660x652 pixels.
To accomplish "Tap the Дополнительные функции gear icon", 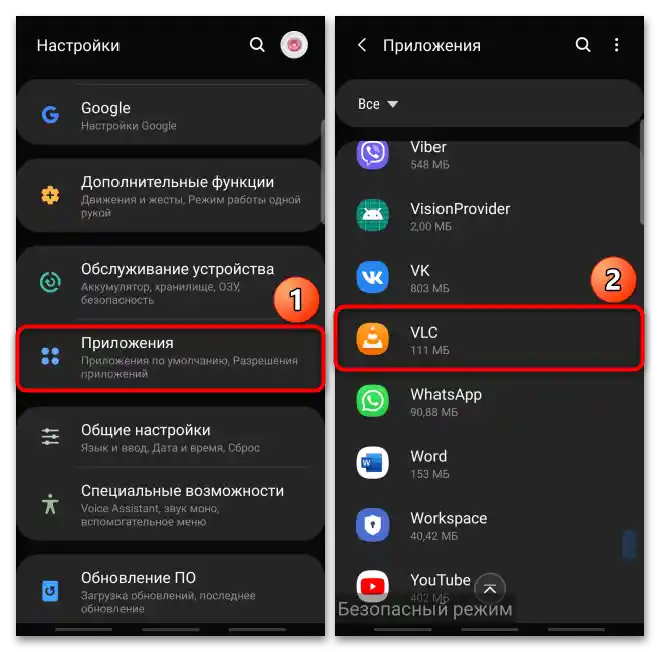I will coord(50,195).
